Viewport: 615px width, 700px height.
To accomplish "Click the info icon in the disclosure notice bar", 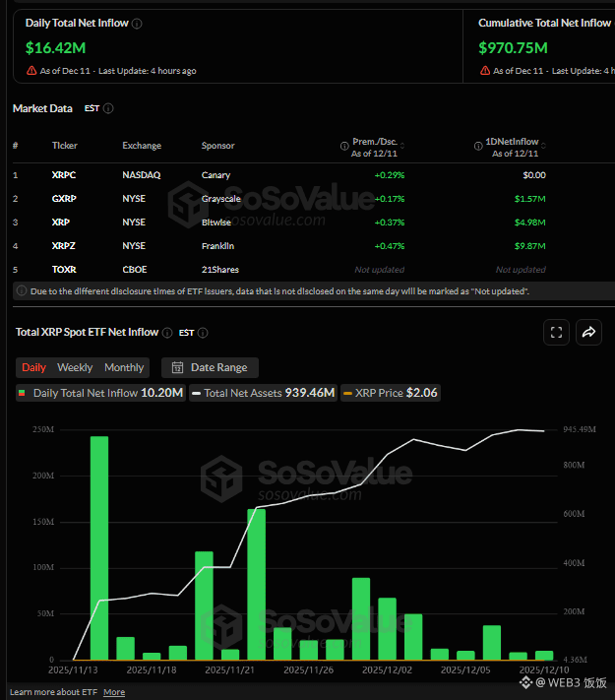I will (x=21, y=290).
